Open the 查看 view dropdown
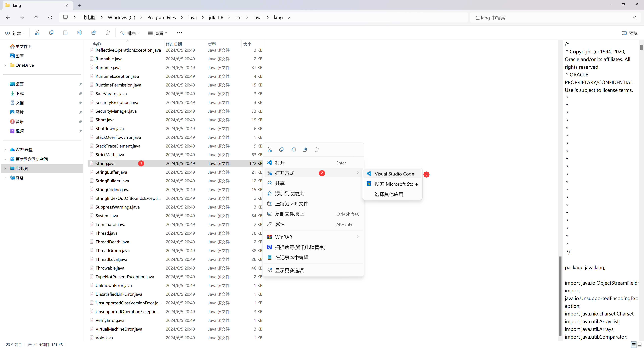This screenshot has width=644, height=348. pos(157,33)
